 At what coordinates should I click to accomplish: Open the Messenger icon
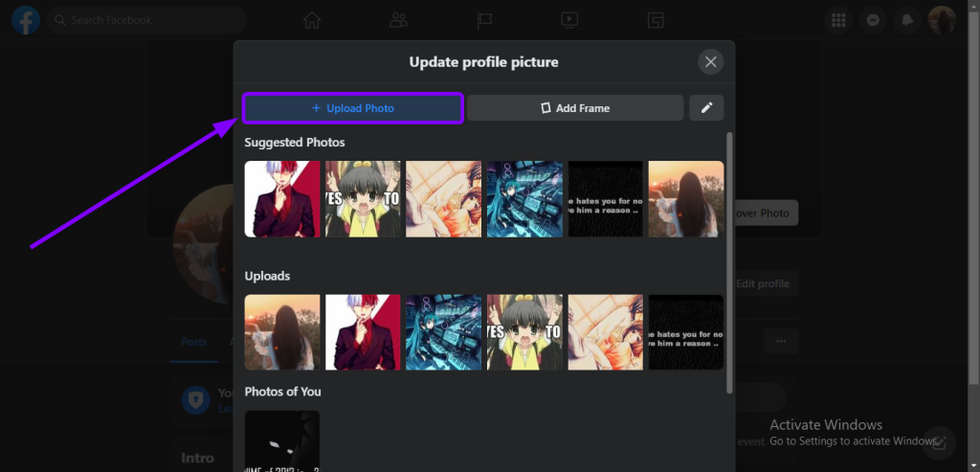873,20
